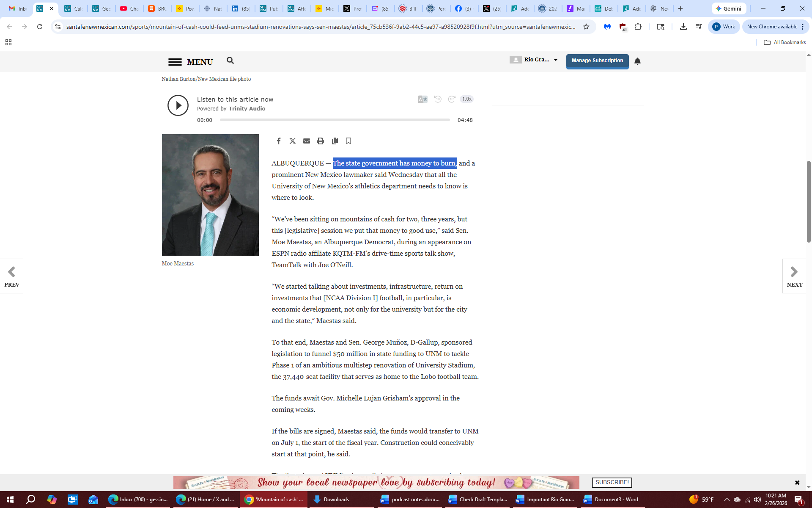The image size is (812, 508).
Task: Copy article link icon
Action: (x=335, y=141)
